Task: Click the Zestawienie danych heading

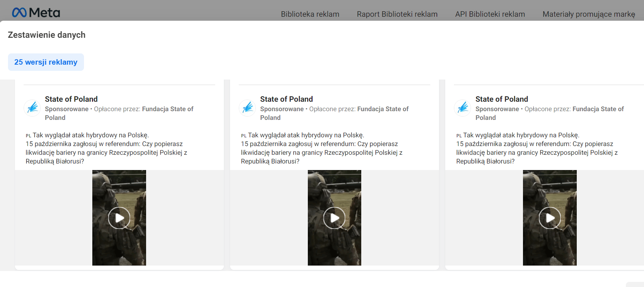Action: (47, 35)
